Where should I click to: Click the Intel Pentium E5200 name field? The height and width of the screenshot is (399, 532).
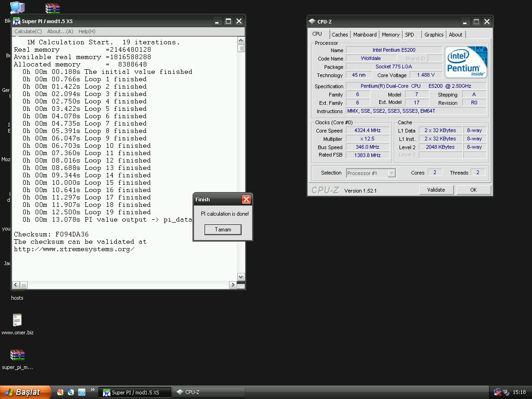394,50
